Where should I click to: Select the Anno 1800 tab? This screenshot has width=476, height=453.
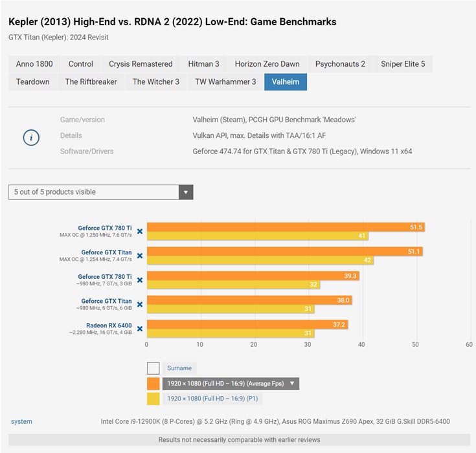coord(34,64)
